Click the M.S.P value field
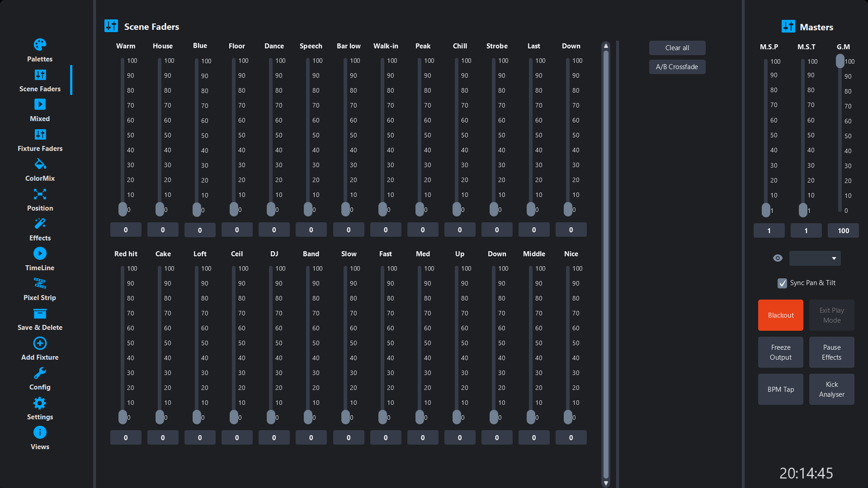Image resolution: width=868 pixels, height=488 pixels. tap(769, 231)
